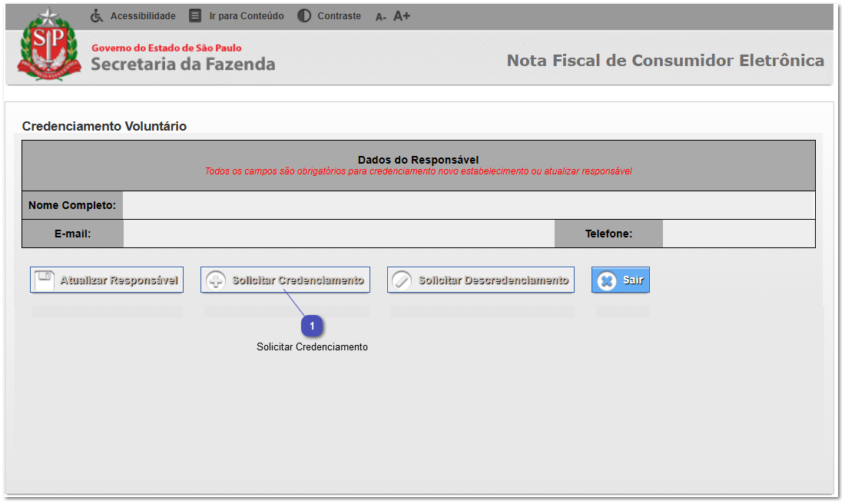Click the numbered callout marker 1

pyautogui.click(x=311, y=327)
